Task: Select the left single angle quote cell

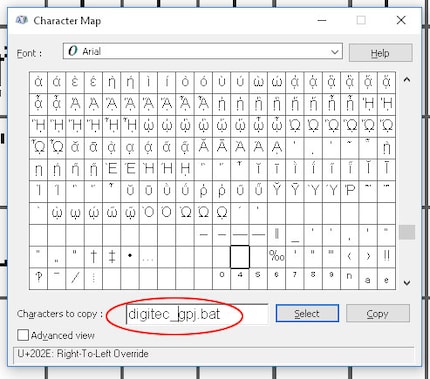Action: pos(350,257)
